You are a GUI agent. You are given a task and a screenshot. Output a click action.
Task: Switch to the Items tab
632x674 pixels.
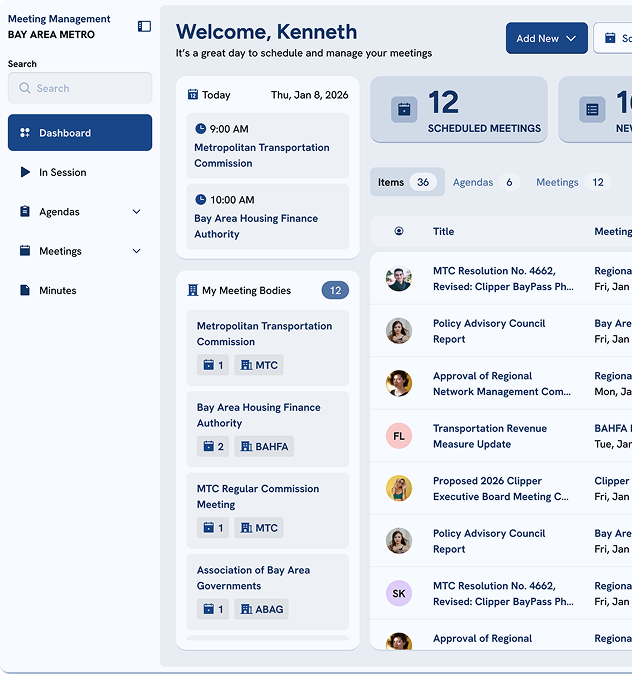tap(407, 182)
